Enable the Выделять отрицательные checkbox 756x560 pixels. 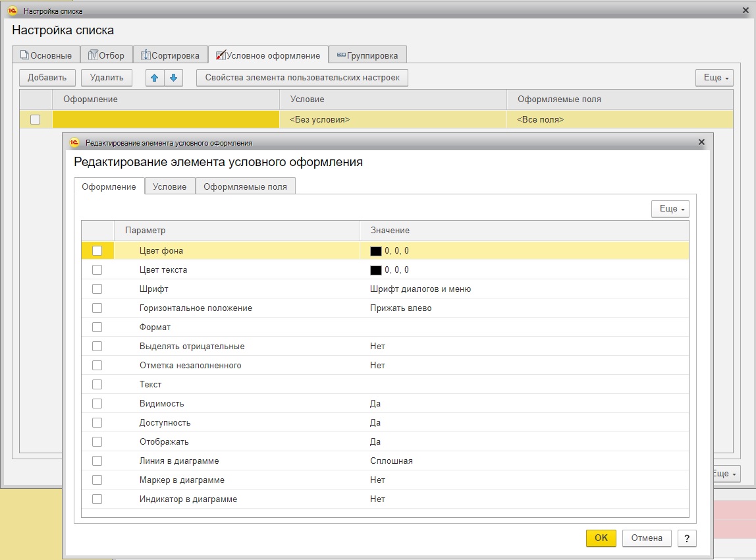(x=97, y=346)
